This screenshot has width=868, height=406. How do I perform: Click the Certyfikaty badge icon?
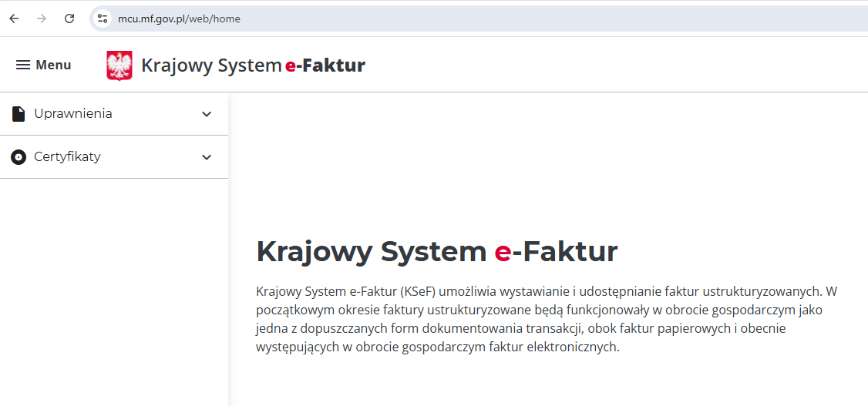[x=19, y=157]
